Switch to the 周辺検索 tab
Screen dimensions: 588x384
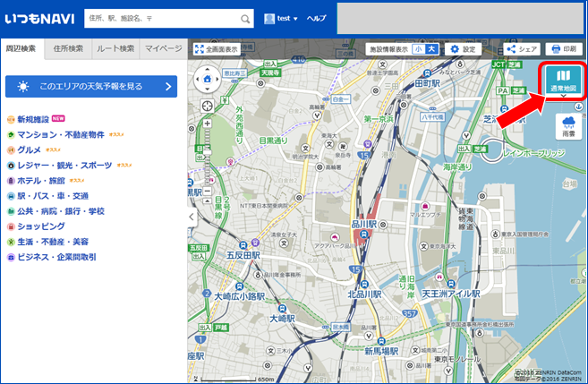(x=21, y=48)
